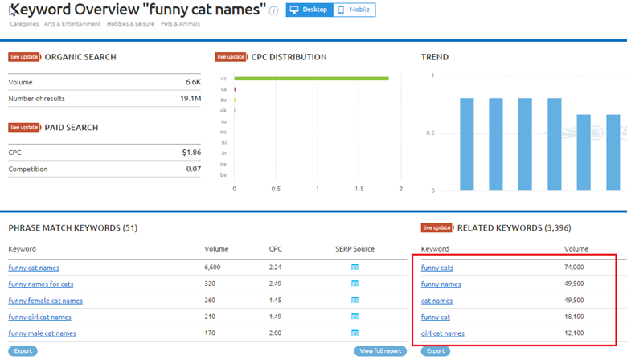Image resolution: width=627 pixels, height=364 pixels.
Task: Switch to Desktop view
Action: (x=309, y=10)
